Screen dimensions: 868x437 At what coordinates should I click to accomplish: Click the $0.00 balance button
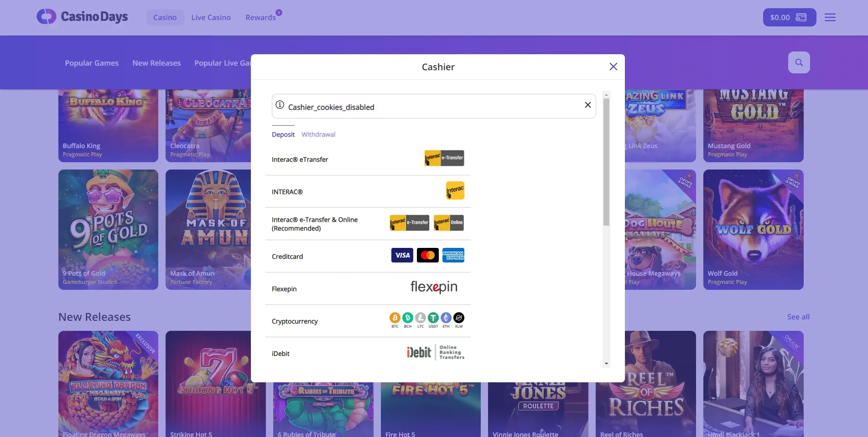[x=789, y=17]
